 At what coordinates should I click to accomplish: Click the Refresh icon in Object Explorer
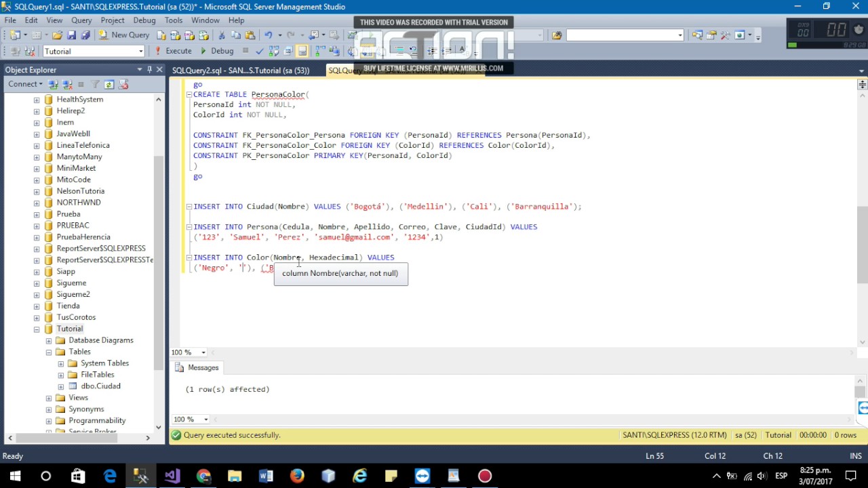(108, 84)
